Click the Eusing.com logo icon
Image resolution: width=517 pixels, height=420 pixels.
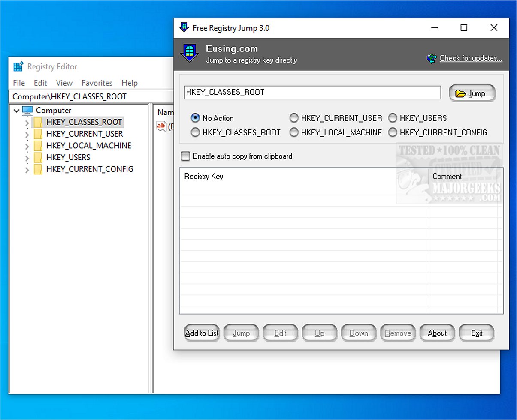pos(189,52)
